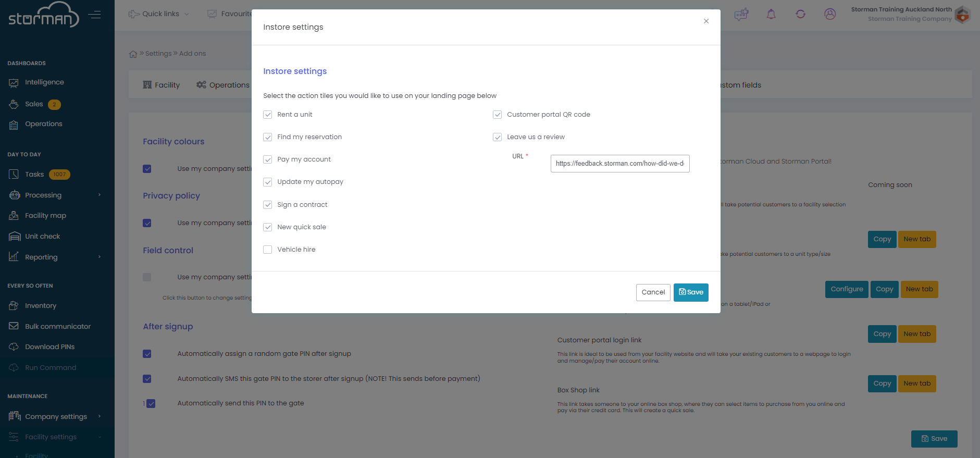Toggle automatically send PIN to gate checkbox
This screenshot has height=458, width=980.
(x=151, y=403)
